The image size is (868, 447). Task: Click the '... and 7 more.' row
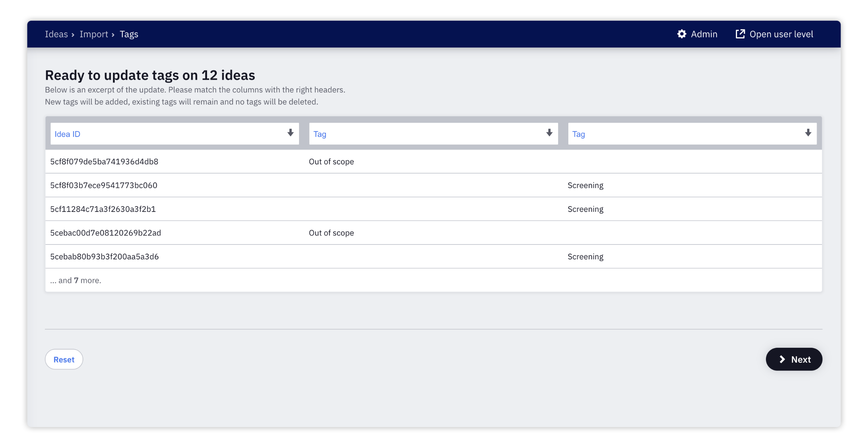pyautogui.click(x=434, y=280)
